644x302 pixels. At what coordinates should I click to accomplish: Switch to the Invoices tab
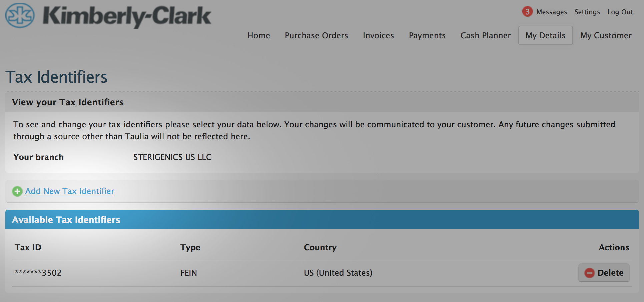pos(378,35)
